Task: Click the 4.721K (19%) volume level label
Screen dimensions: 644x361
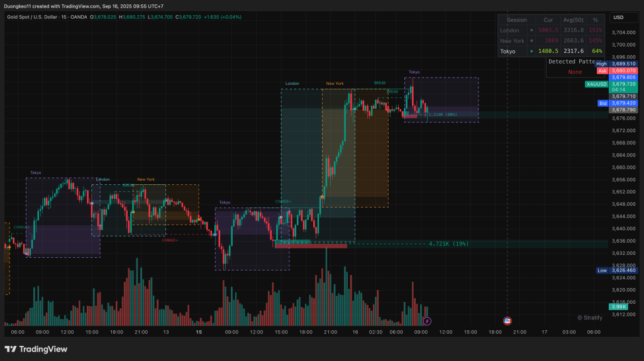Action: pos(448,243)
